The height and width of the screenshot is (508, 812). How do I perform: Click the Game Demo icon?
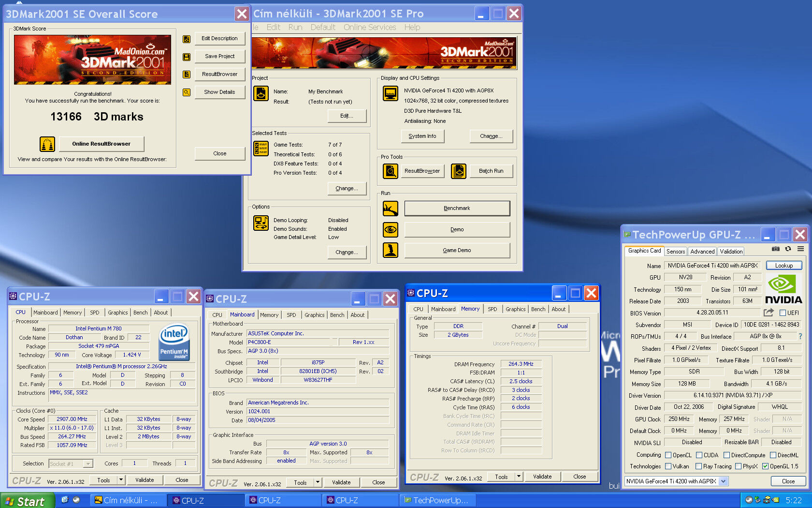[391, 250]
